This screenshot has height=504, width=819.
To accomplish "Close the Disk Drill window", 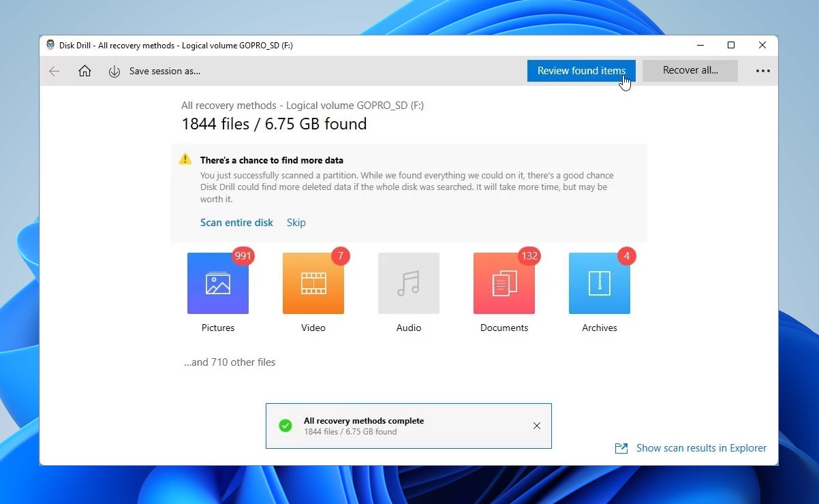I will [x=762, y=46].
